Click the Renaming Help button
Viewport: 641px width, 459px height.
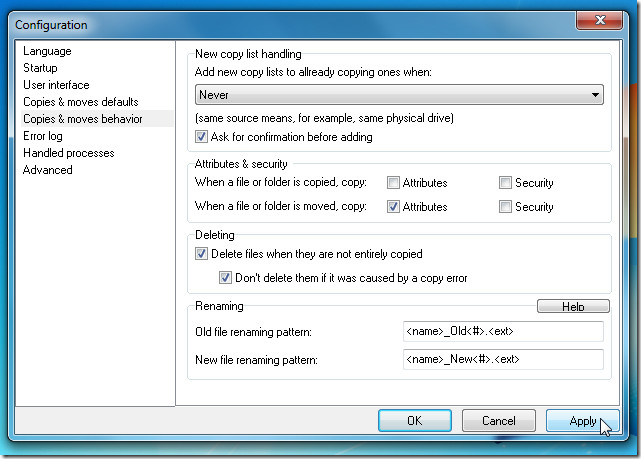(573, 306)
